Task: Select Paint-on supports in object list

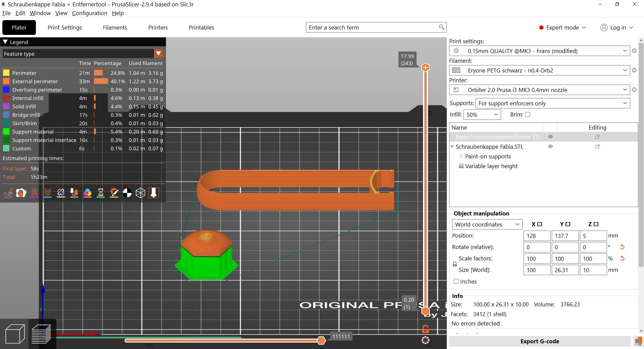Action: tap(488, 156)
